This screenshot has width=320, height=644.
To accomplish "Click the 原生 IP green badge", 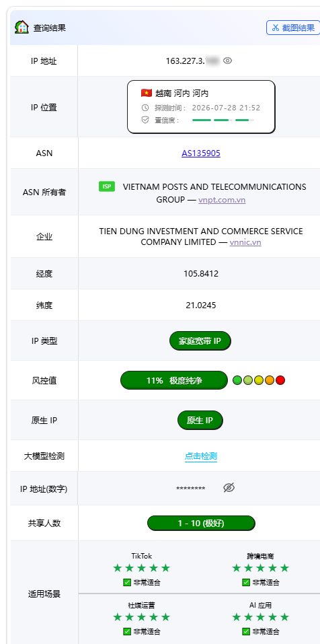I will (200, 421).
